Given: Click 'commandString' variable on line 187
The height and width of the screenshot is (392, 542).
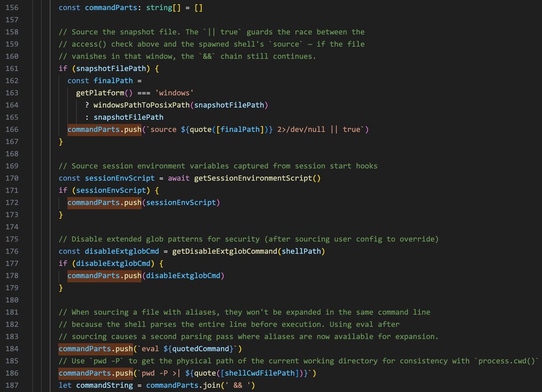Looking at the screenshot, I should tap(105, 385).
